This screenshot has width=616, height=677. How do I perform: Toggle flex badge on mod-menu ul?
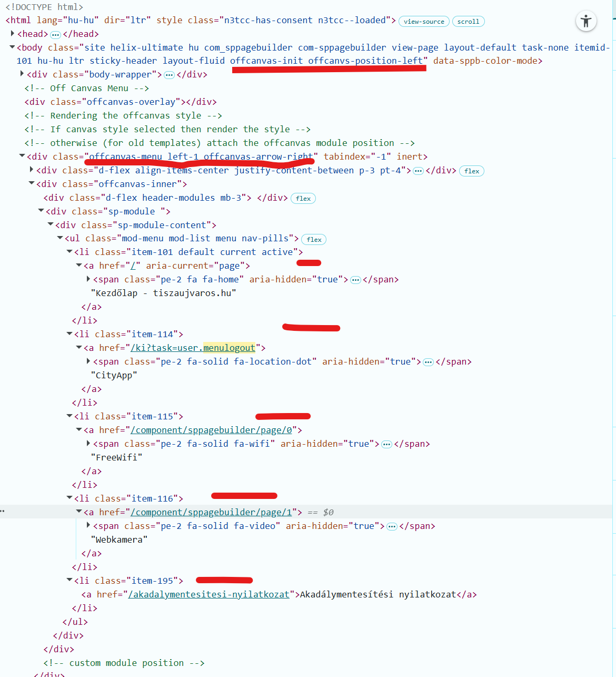click(314, 240)
